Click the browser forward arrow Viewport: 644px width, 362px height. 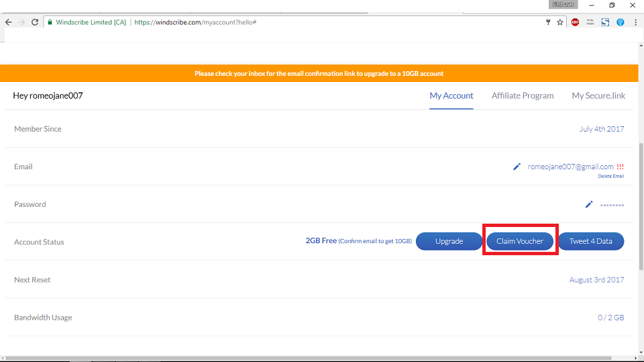point(21,22)
